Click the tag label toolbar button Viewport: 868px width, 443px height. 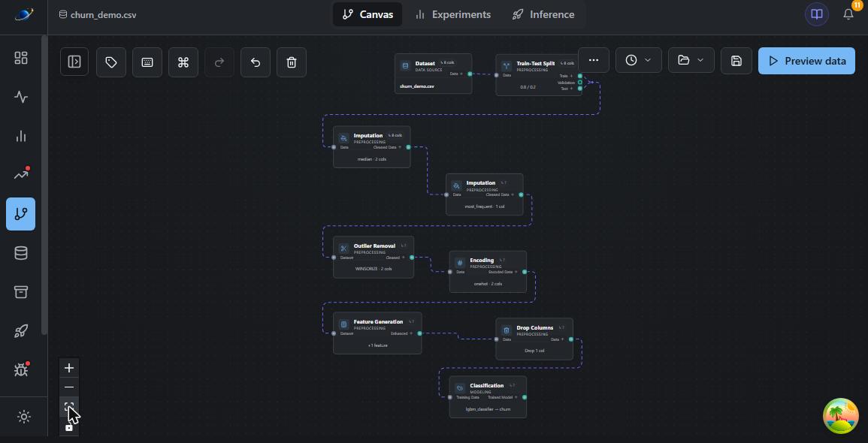pos(110,62)
